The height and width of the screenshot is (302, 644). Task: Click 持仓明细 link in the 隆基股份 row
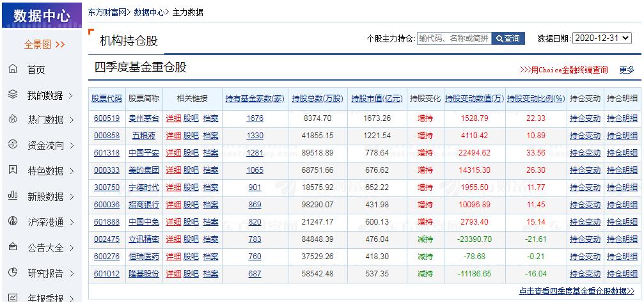tap(622, 274)
